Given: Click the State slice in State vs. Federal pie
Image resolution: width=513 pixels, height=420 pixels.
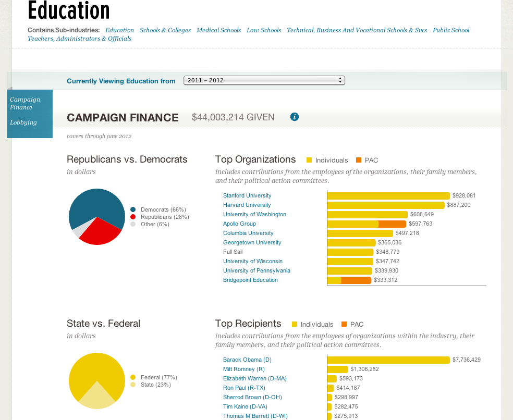Looking at the screenshot, I should [97, 397].
